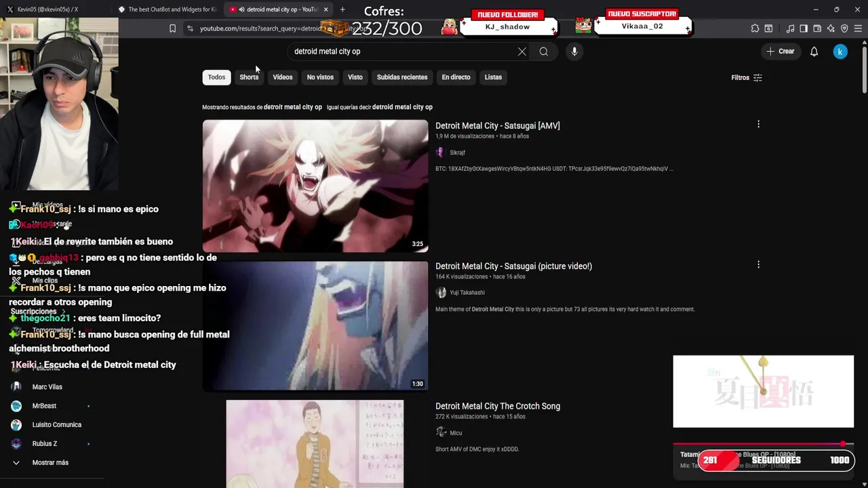Start voice search with the microphone icon
868x488 pixels.
pyautogui.click(x=574, y=52)
